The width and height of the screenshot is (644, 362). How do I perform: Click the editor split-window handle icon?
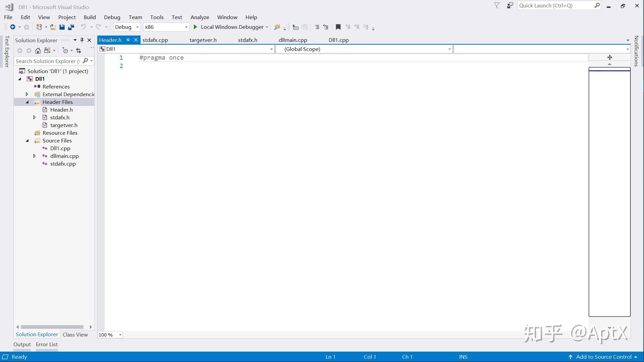point(610,57)
